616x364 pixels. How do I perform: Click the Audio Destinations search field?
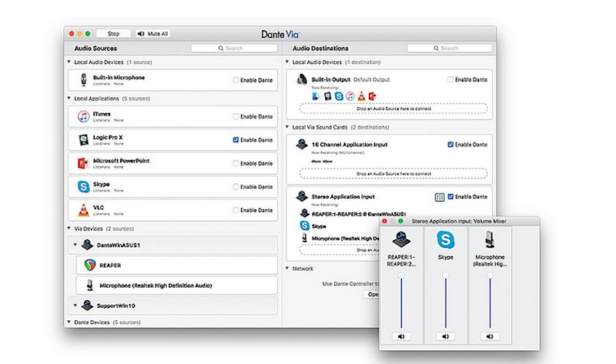pos(450,48)
